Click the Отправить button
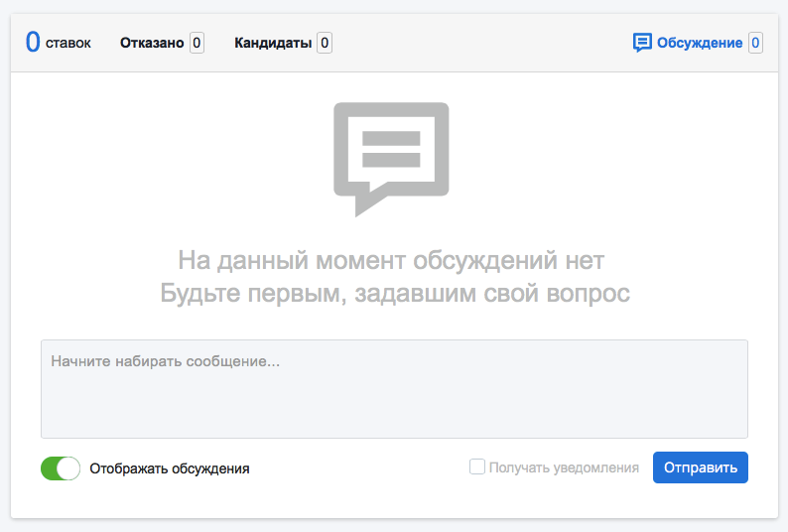This screenshot has width=788, height=532. (x=701, y=467)
